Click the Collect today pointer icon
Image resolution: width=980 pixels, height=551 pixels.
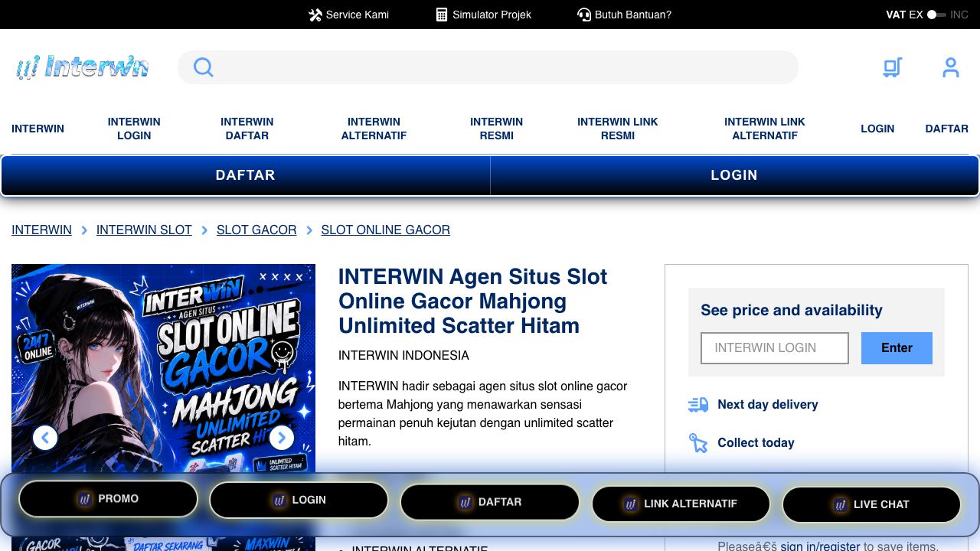(x=697, y=443)
